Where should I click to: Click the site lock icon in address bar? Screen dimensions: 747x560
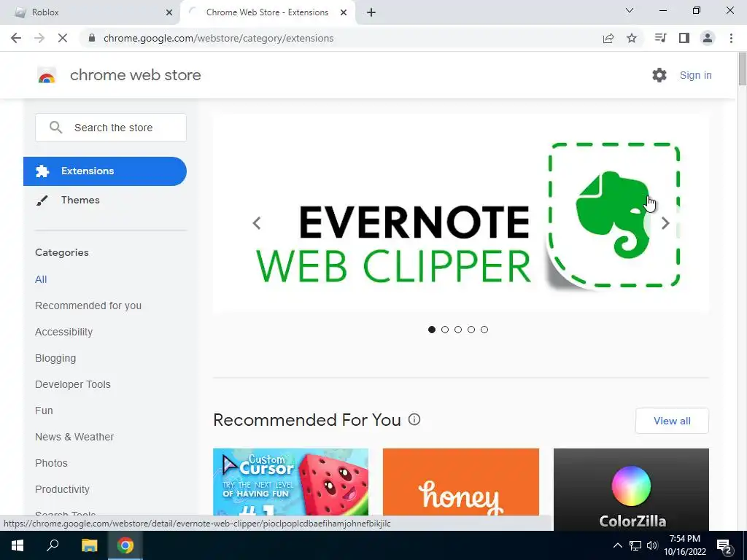coord(93,38)
